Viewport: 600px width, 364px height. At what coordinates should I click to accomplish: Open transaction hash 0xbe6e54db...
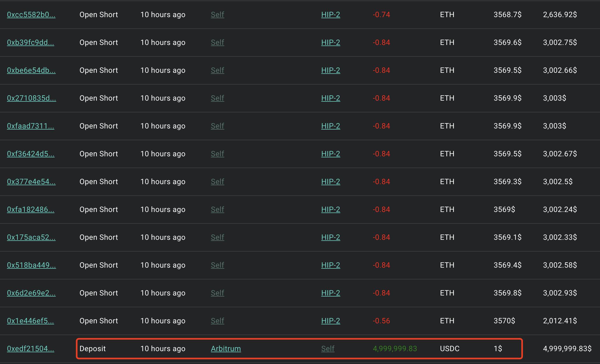[31, 70]
